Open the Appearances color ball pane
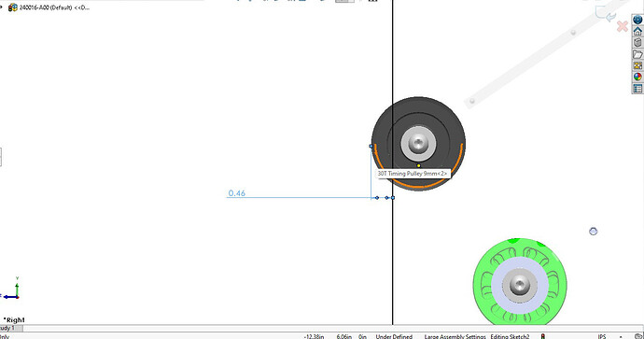 (x=637, y=77)
